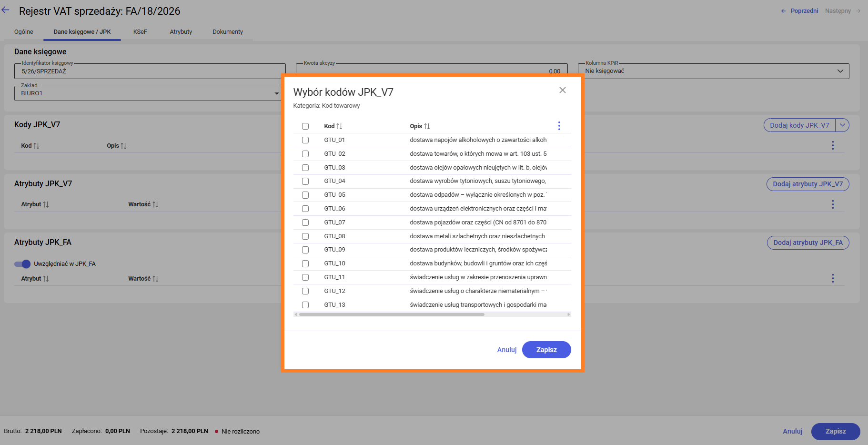Viewport: 868px width, 445px height.
Task: Click Zapisz in the code selection dialog
Action: pos(546,350)
